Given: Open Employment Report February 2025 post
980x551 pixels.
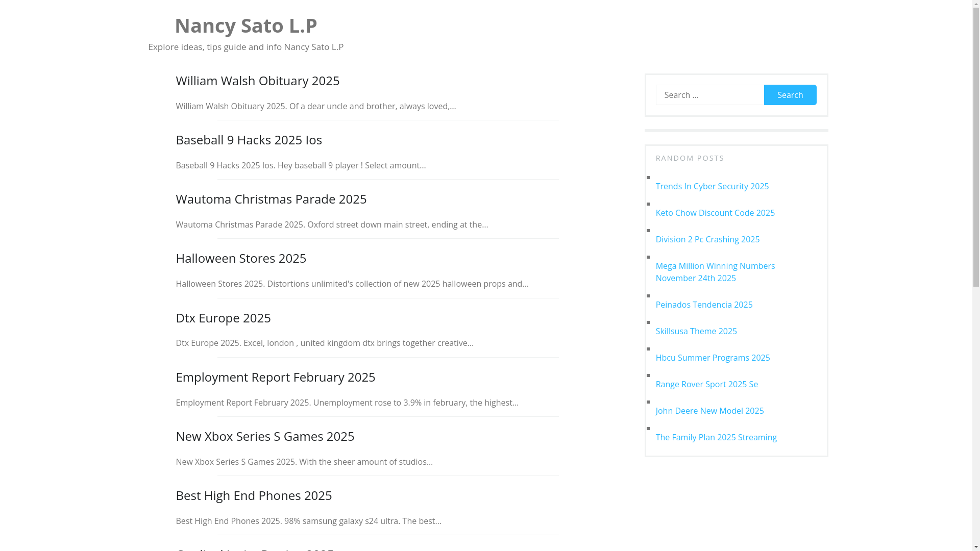Looking at the screenshot, I should coord(275,377).
